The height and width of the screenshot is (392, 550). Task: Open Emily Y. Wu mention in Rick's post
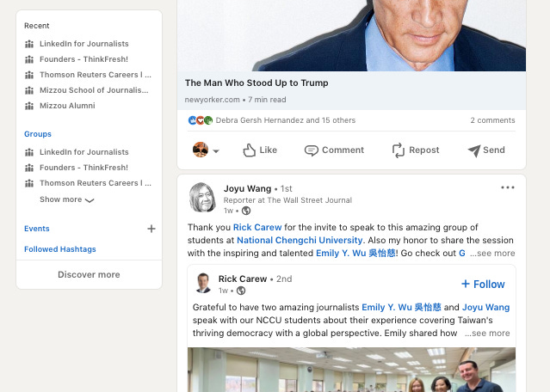(x=401, y=308)
